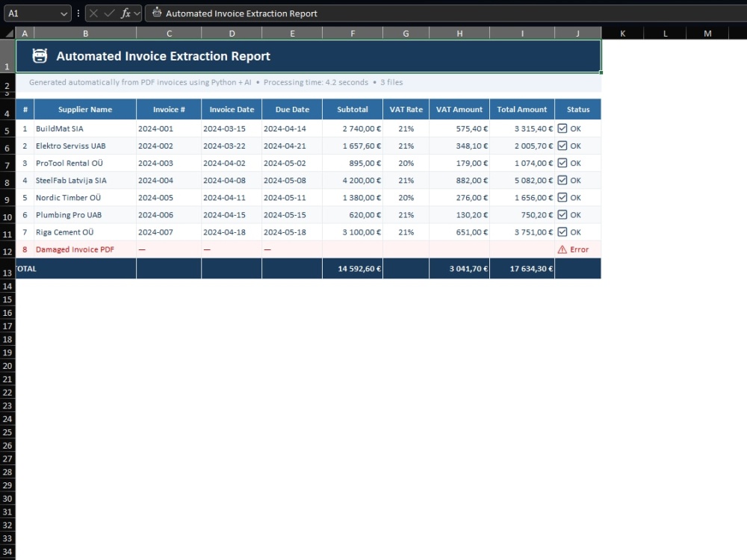
Task: Click the formula bar text field
Action: pyautogui.click(x=446, y=13)
